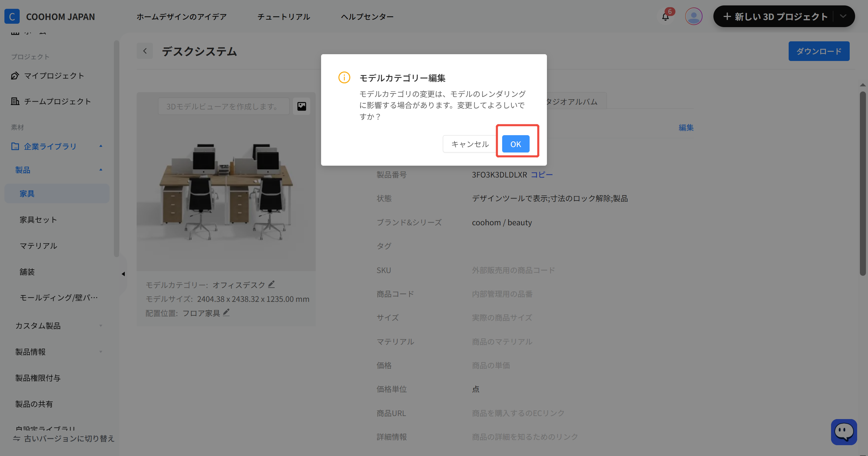Click the model size 2404.38 x 2438.32 x 1235.00 mm
Image resolution: width=868 pixels, height=456 pixels.
pos(253,299)
